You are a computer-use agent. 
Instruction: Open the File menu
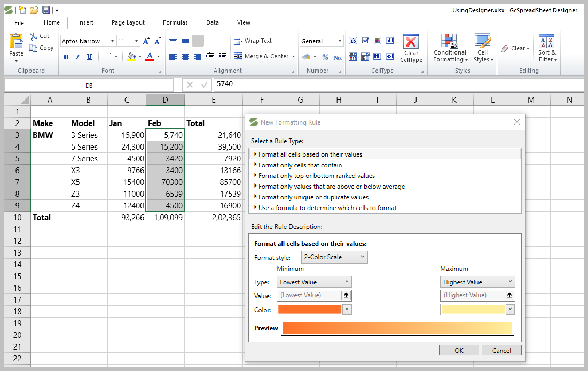(x=19, y=23)
